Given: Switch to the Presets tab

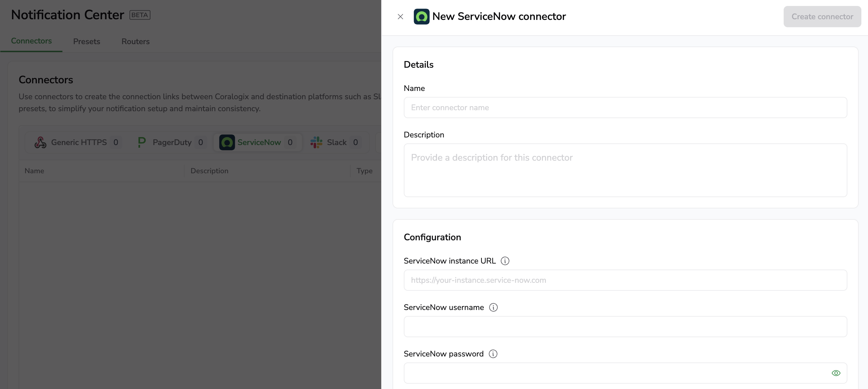Looking at the screenshot, I should pyautogui.click(x=87, y=41).
